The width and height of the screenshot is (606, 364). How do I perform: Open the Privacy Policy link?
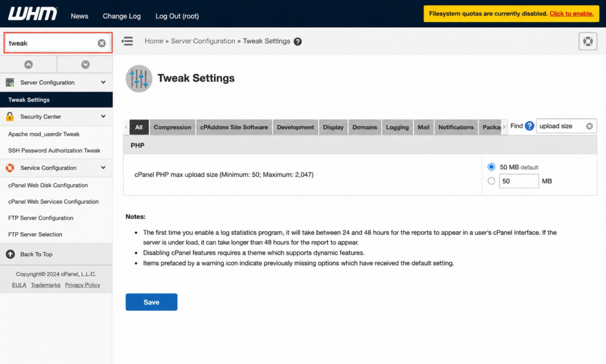coord(82,285)
